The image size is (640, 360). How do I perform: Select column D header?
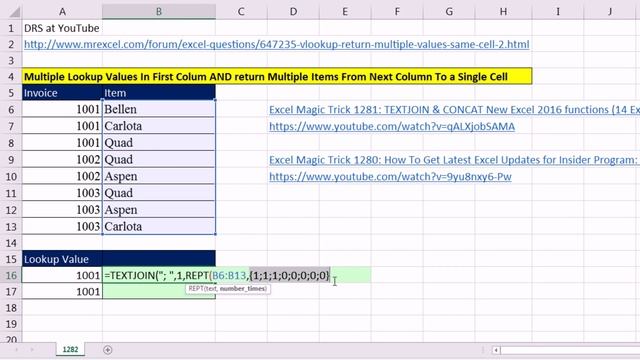(x=293, y=11)
